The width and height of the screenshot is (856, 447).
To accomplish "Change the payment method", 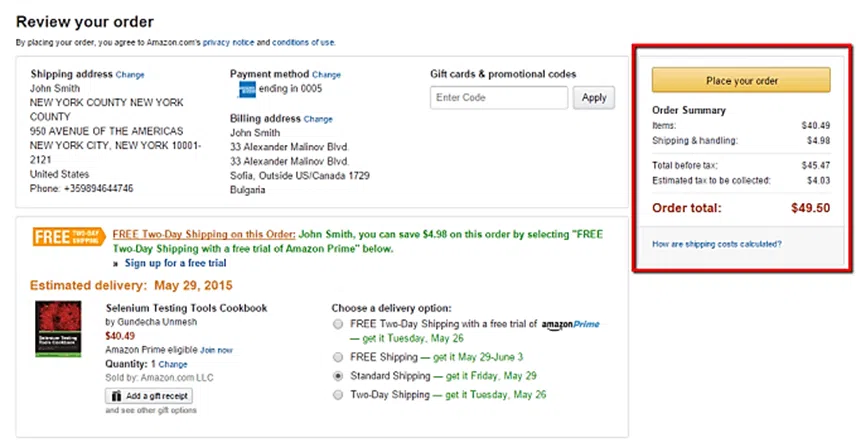I will click(x=326, y=75).
